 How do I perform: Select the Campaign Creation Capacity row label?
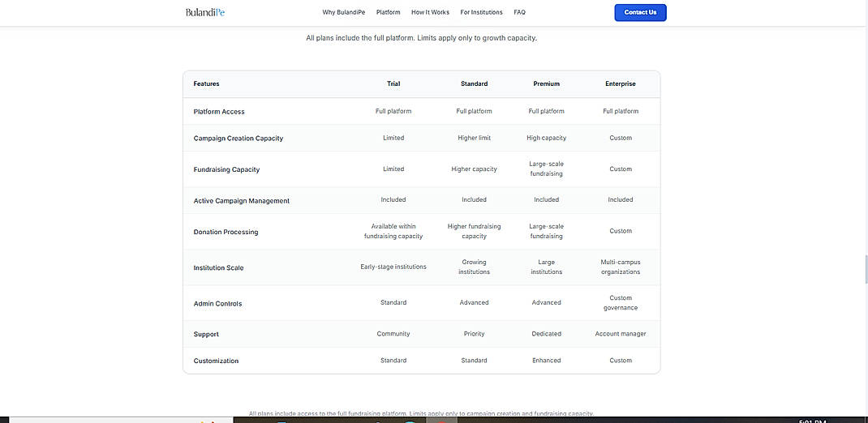pos(238,139)
